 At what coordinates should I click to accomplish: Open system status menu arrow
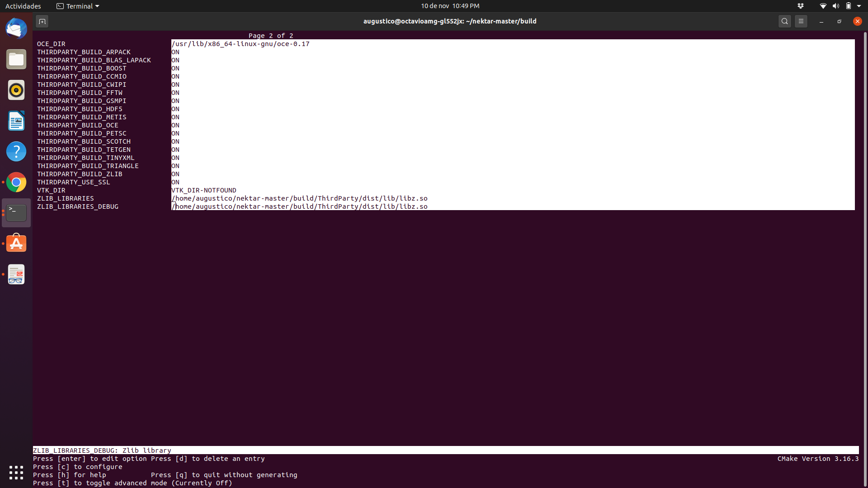(859, 6)
